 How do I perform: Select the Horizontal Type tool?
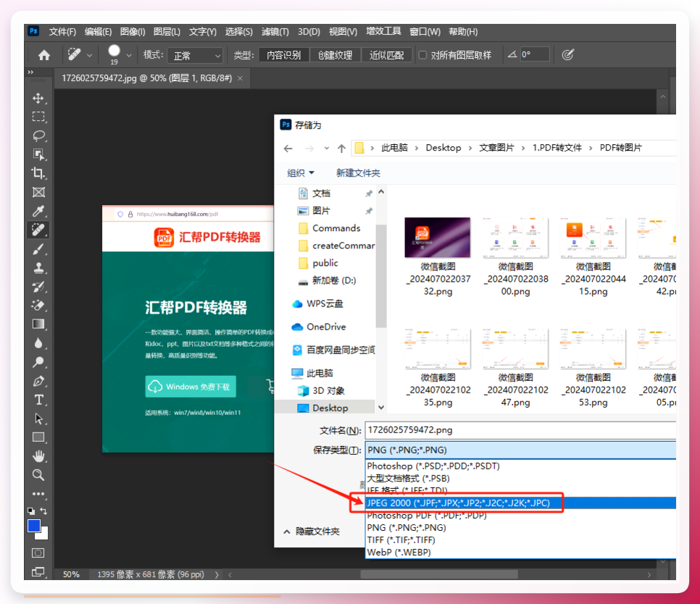click(38, 400)
